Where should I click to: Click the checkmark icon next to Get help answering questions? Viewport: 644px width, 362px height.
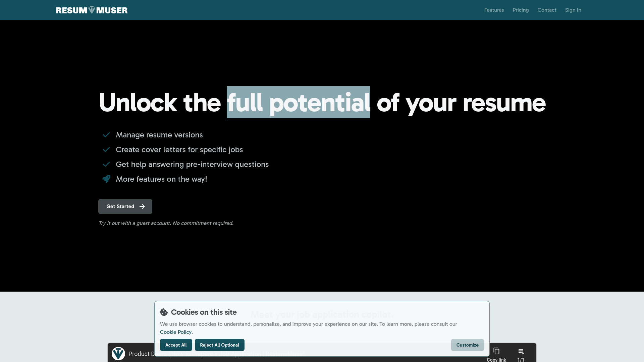(106, 165)
